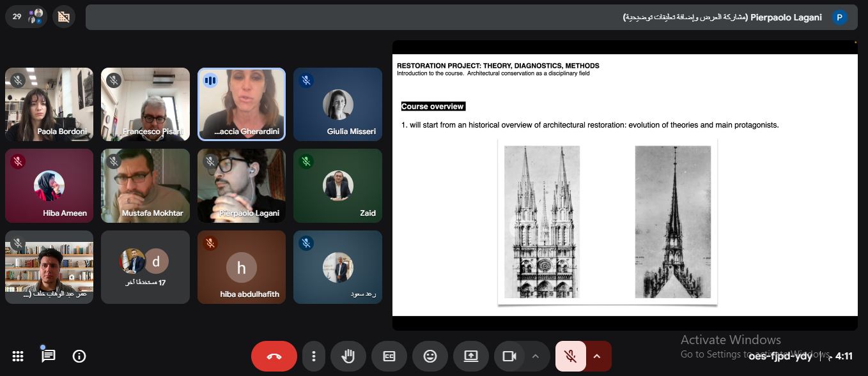Click the crossed-out icon beside participant count
Screen dimensions: 868x376
click(63, 17)
